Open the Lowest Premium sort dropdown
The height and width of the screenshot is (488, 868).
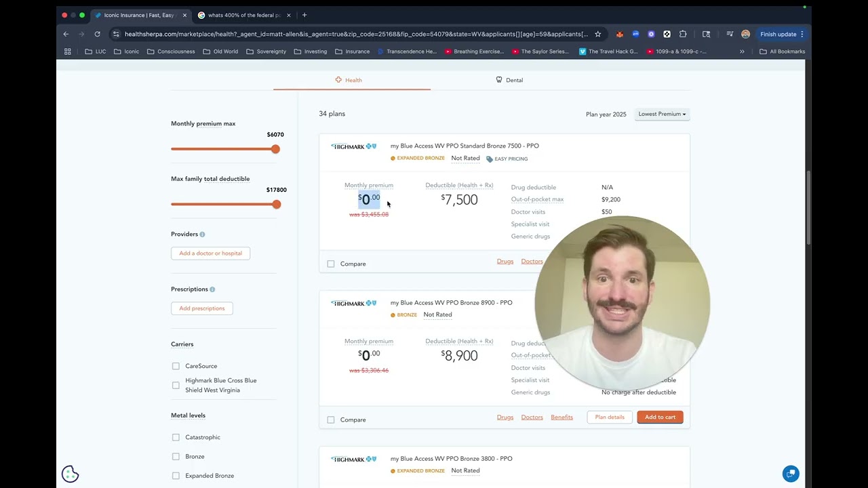pyautogui.click(x=662, y=114)
